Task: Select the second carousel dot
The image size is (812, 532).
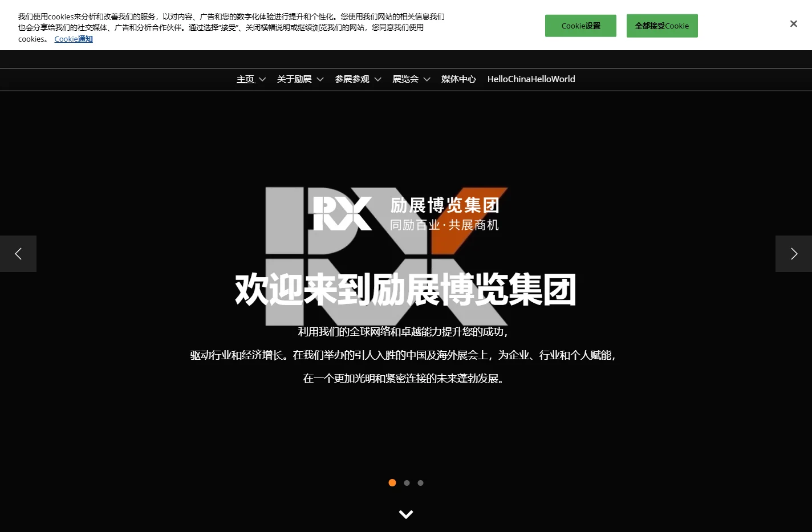Action: pos(407,483)
